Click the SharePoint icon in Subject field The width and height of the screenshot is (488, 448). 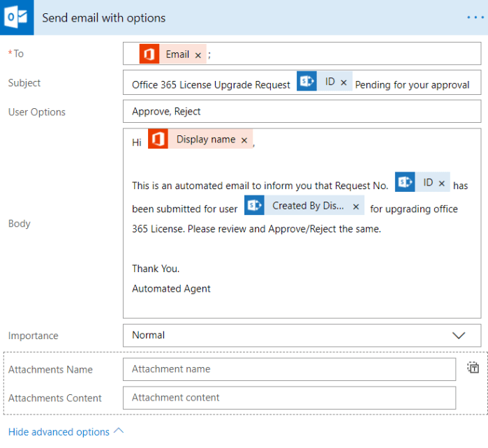pyautogui.click(x=306, y=82)
